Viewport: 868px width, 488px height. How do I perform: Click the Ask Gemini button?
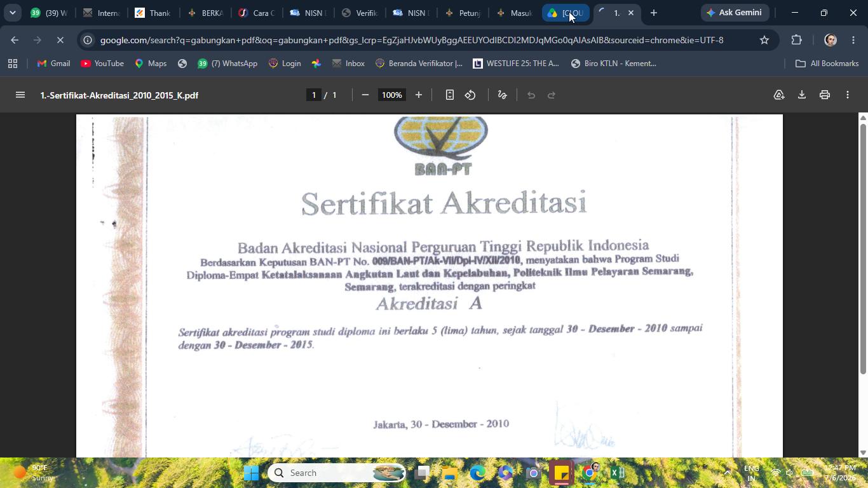tap(735, 13)
